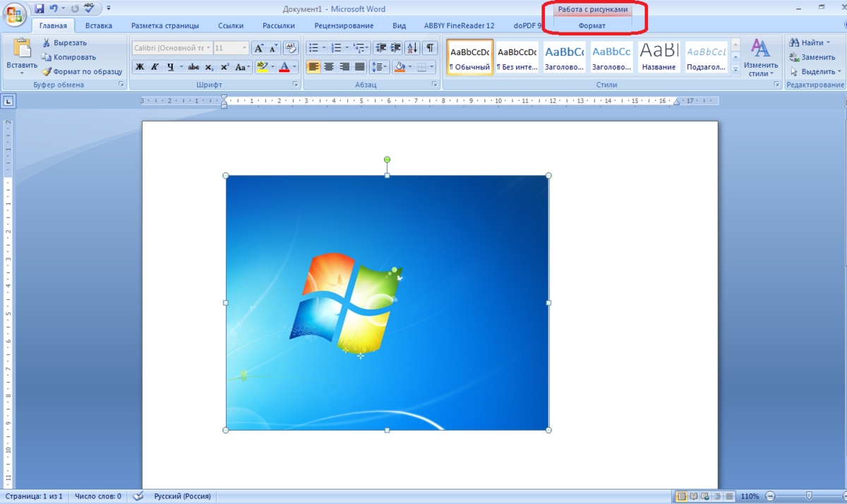Click Найти (Find) button
Image resolution: width=847 pixels, height=504 pixels.
point(810,42)
